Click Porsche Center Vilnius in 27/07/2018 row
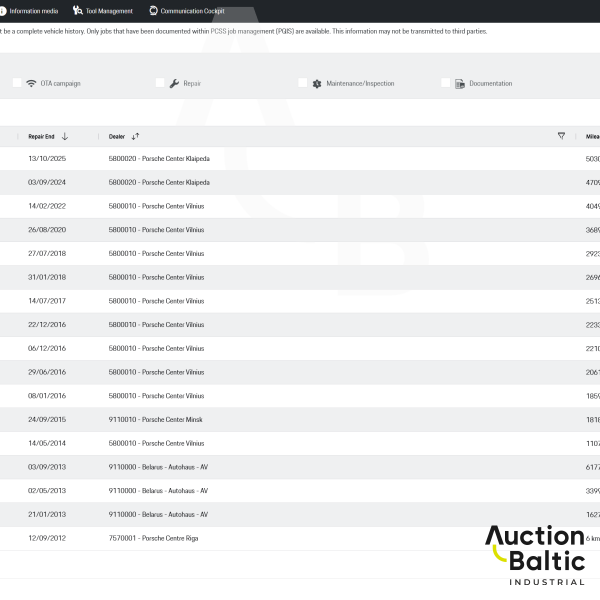 pos(157,253)
